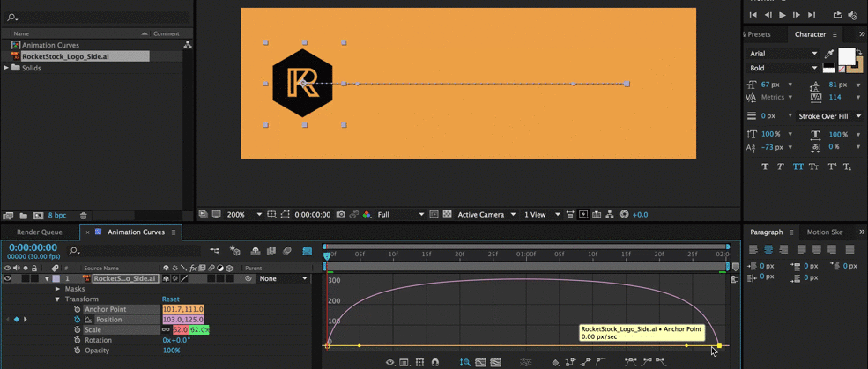Switch to the Character tab
Screen dimensions: 868x369
point(811,34)
